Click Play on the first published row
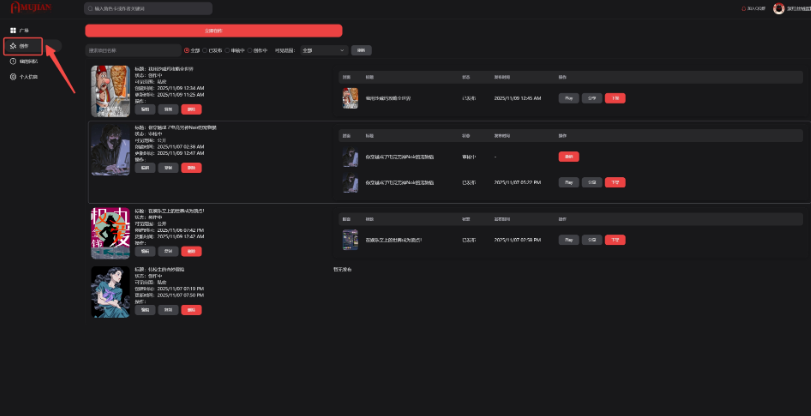 point(568,98)
